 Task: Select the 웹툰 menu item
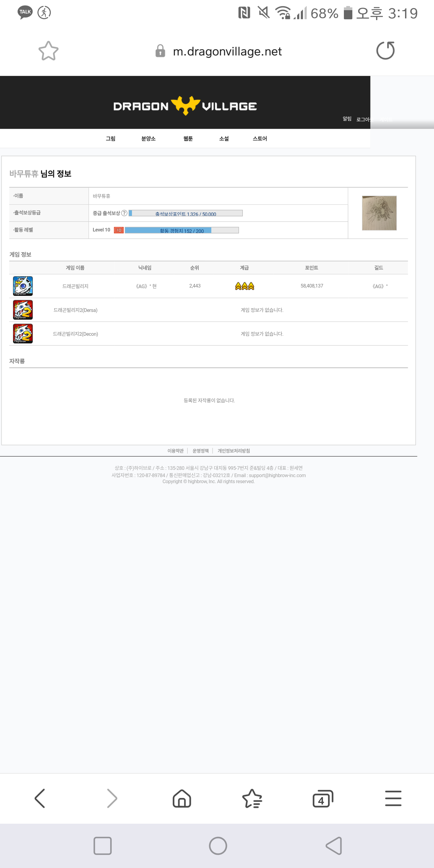pyautogui.click(x=188, y=139)
